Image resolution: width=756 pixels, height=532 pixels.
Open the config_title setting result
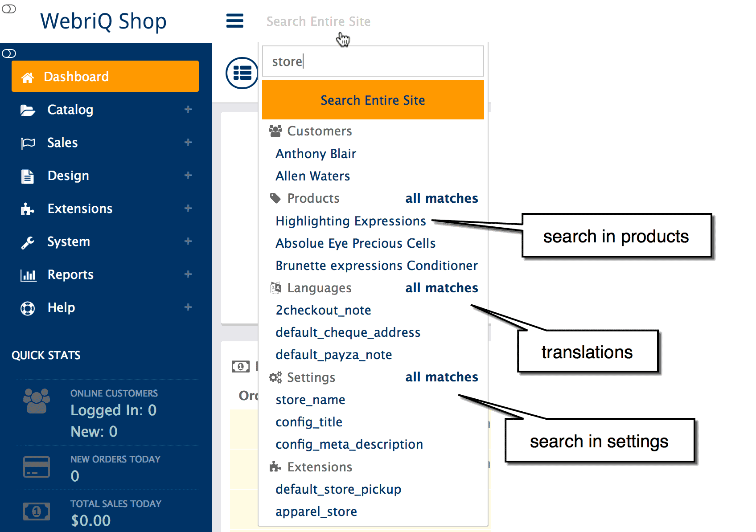[x=309, y=422]
